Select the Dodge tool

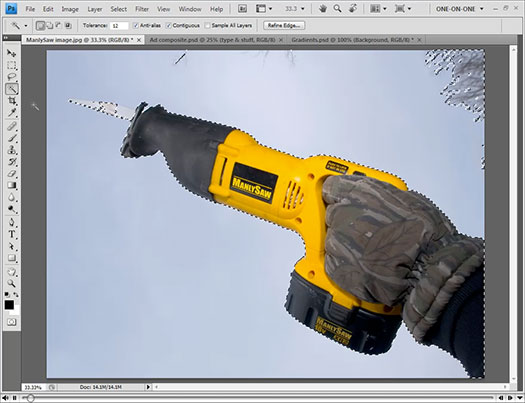pos(11,209)
